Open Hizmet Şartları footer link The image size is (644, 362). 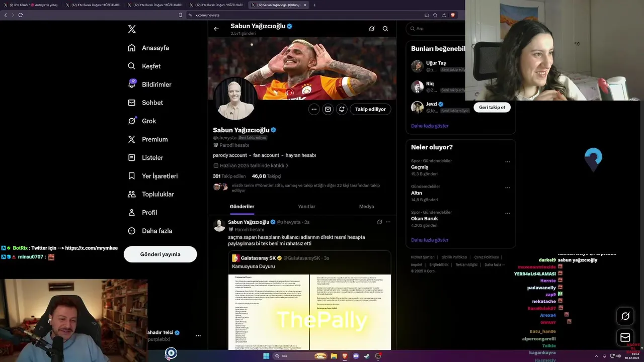pyautogui.click(x=423, y=257)
